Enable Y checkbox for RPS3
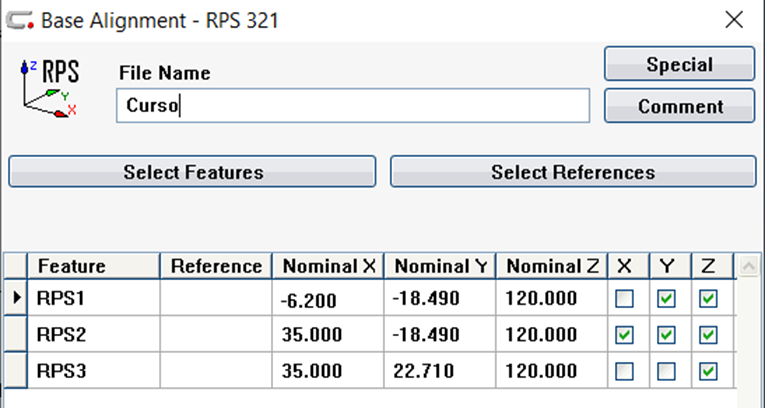 click(667, 371)
